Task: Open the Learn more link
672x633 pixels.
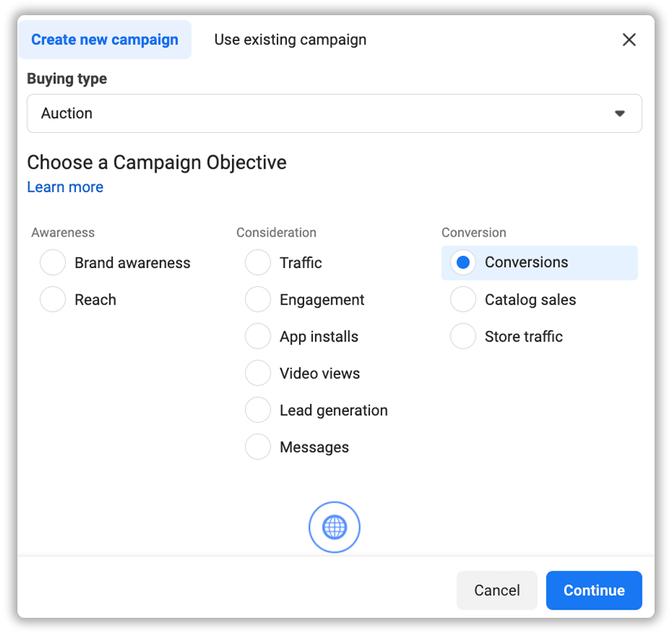Action: [64, 187]
